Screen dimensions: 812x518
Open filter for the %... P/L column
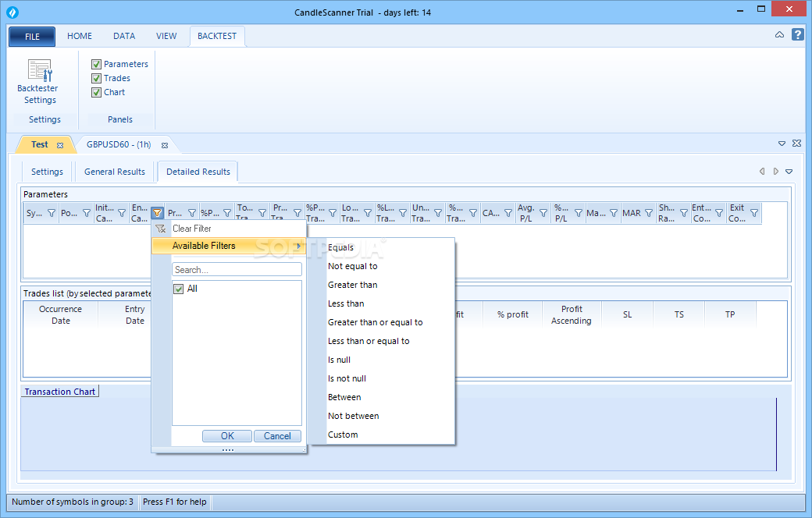click(x=579, y=213)
